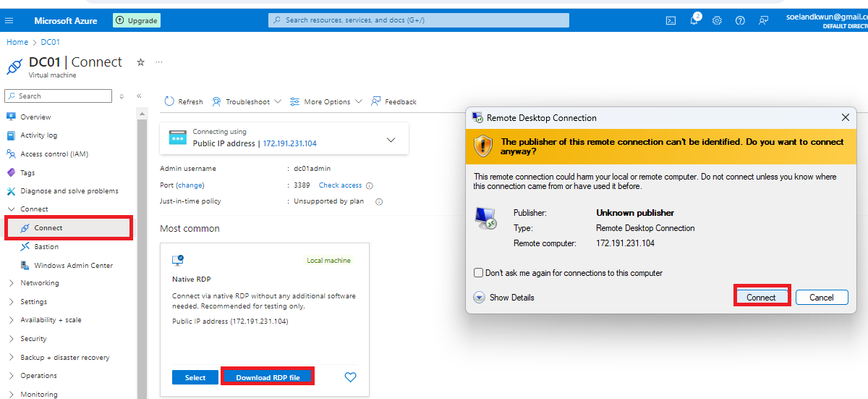Click the Native RDP monitor icon

coord(178,260)
